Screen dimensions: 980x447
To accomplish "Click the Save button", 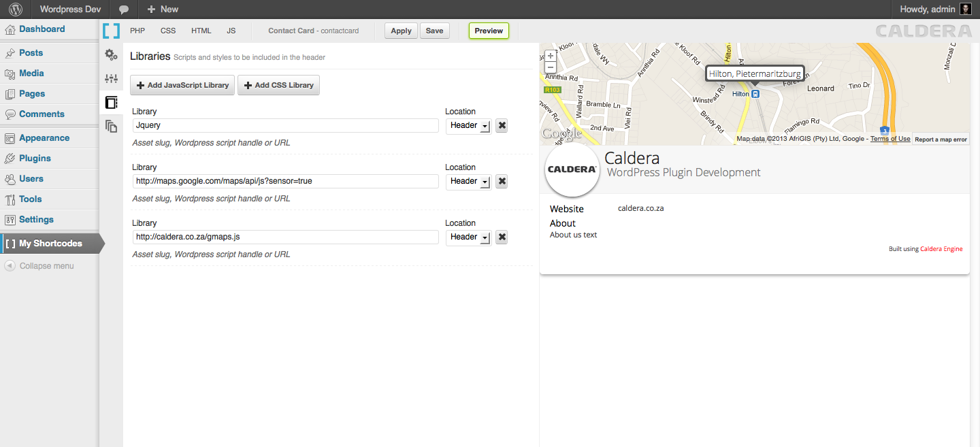I will 434,31.
